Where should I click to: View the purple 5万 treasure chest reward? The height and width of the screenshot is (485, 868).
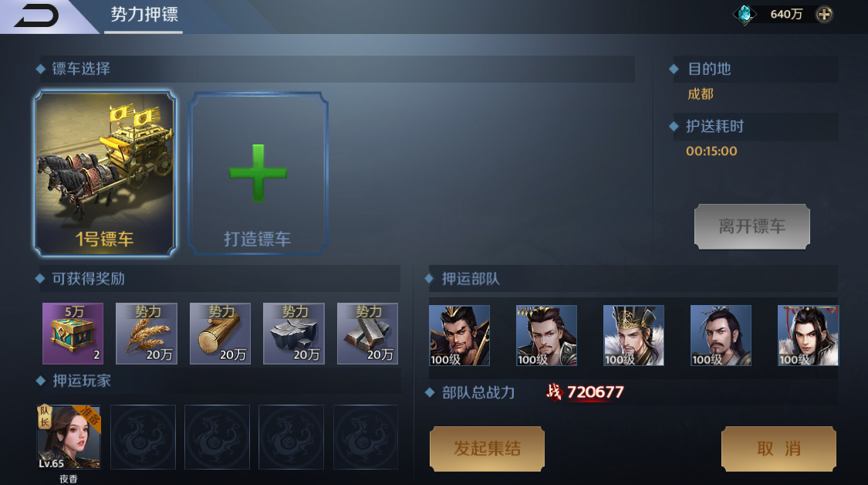73,334
